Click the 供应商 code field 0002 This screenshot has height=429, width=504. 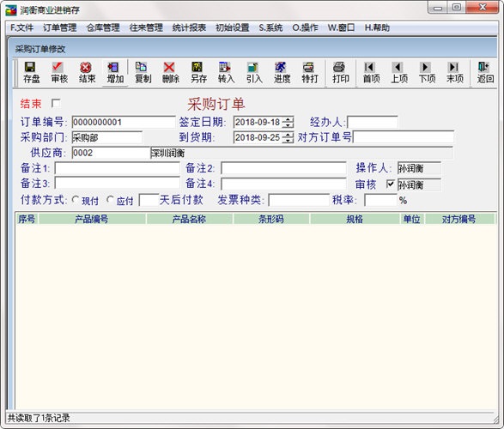[x=111, y=153]
